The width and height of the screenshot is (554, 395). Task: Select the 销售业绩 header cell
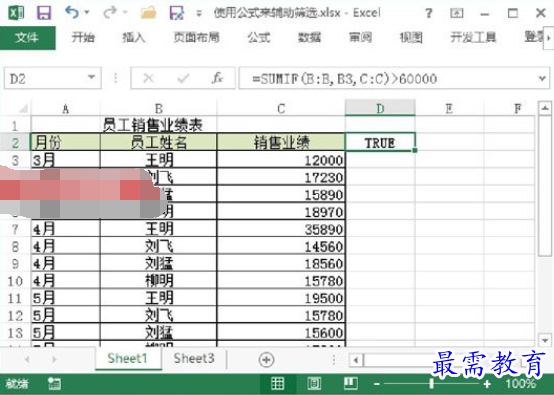point(281,142)
